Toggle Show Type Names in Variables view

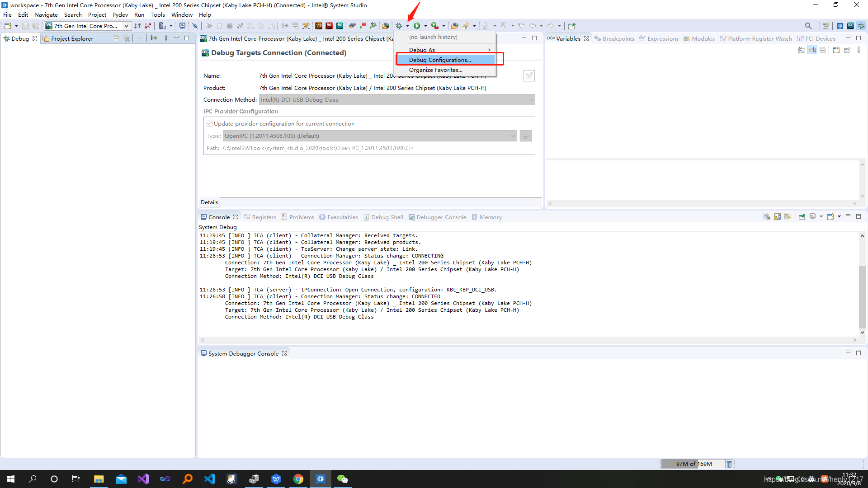click(802, 50)
